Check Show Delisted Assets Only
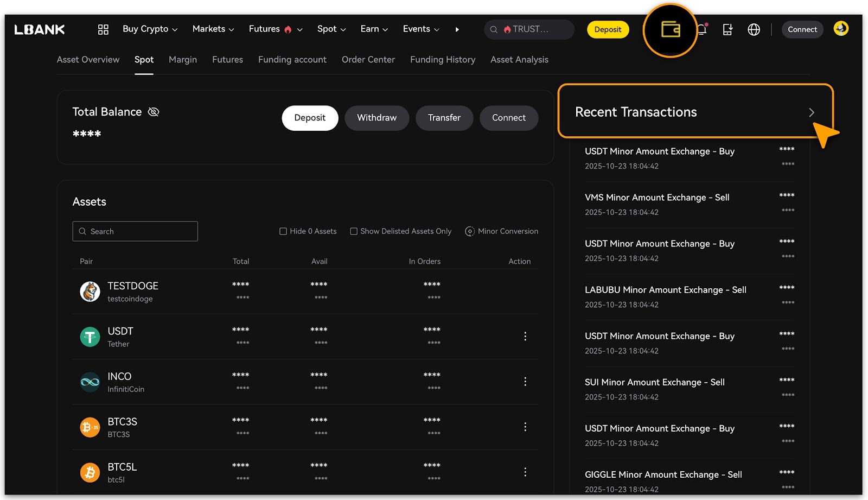 pos(354,231)
